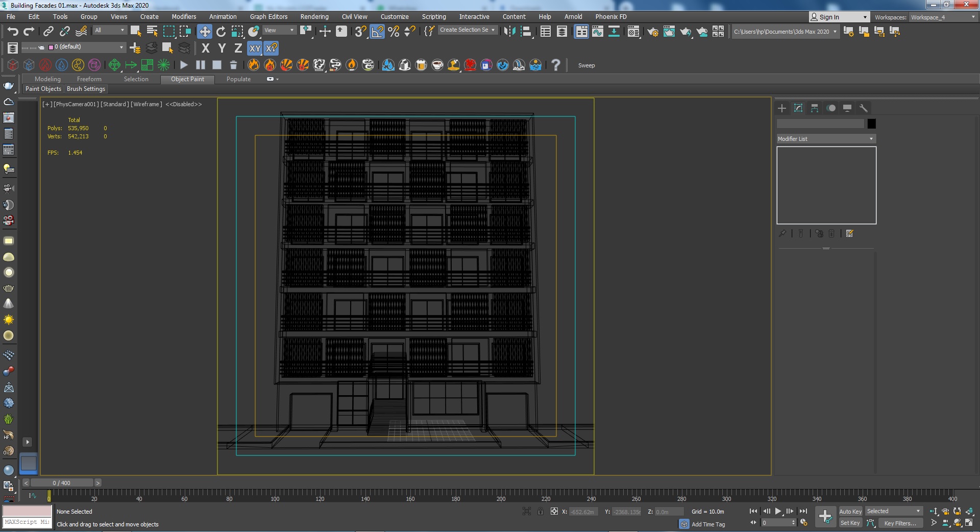This screenshot has height=532, width=980.
Task: Click the Brush Settings button
Action: tap(86, 89)
